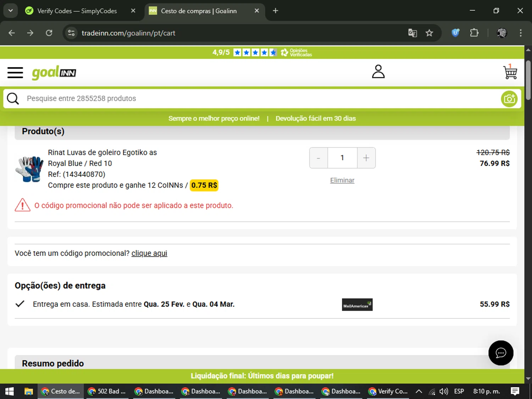Open the Verify Co... taskbar window
Image resolution: width=532 pixels, height=399 pixels.
(x=388, y=391)
